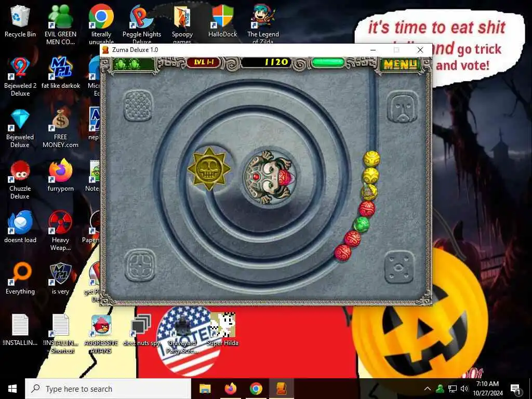The image size is (532, 399).
Task: Click the golden skull sun emblem
Action: click(209, 168)
